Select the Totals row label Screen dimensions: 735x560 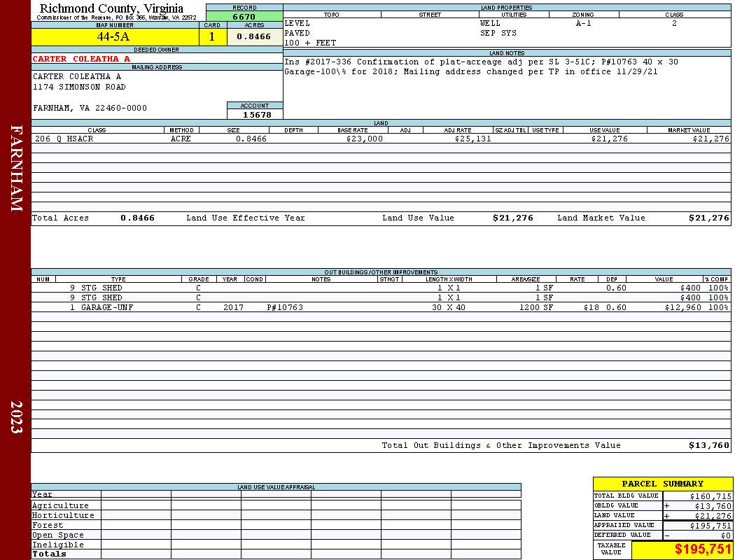pyautogui.click(x=49, y=554)
